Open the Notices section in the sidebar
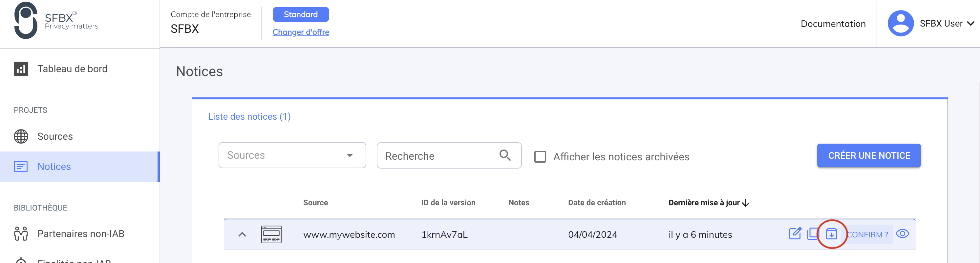Image resolution: width=980 pixels, height=263 pixels. pos(53,166)
